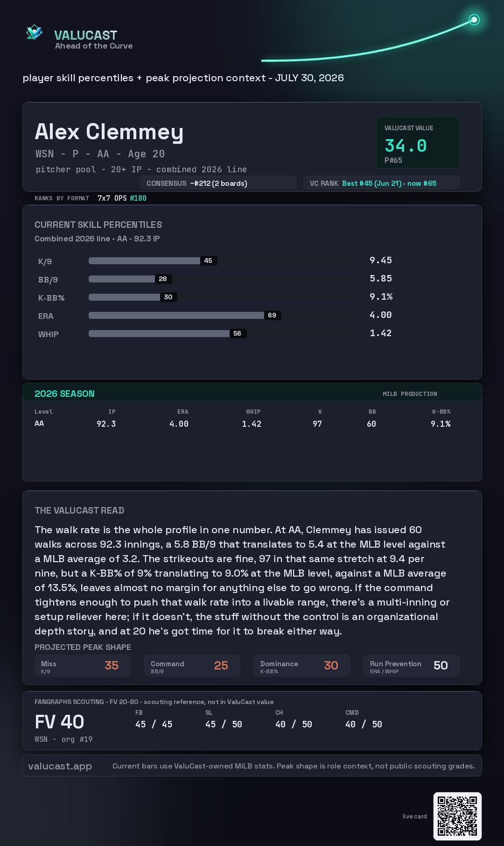Click the Miss K/9 peak shape tile
504x846 pixels.
pos(83,666)
